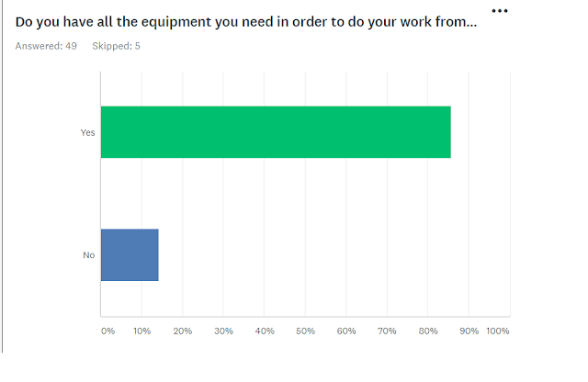This screenshot has width=588, height=382.
Task: Click the green Yes bar
Action: click(276, 132)
